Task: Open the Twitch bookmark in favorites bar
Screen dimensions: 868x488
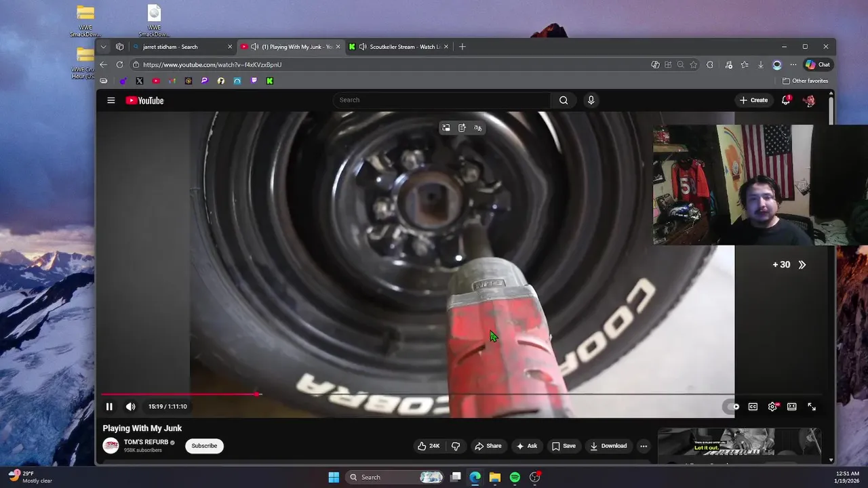Action: click(254, 81)
